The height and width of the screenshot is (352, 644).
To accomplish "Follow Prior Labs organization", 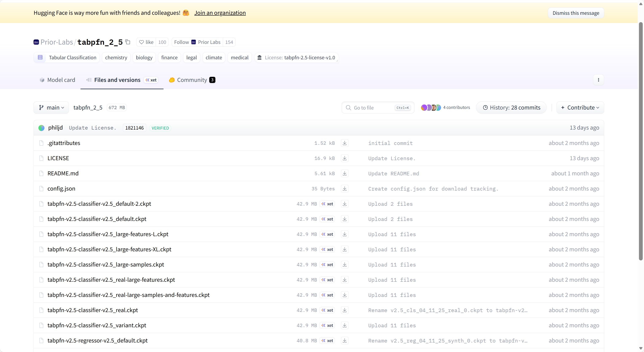I will (181, 42).
